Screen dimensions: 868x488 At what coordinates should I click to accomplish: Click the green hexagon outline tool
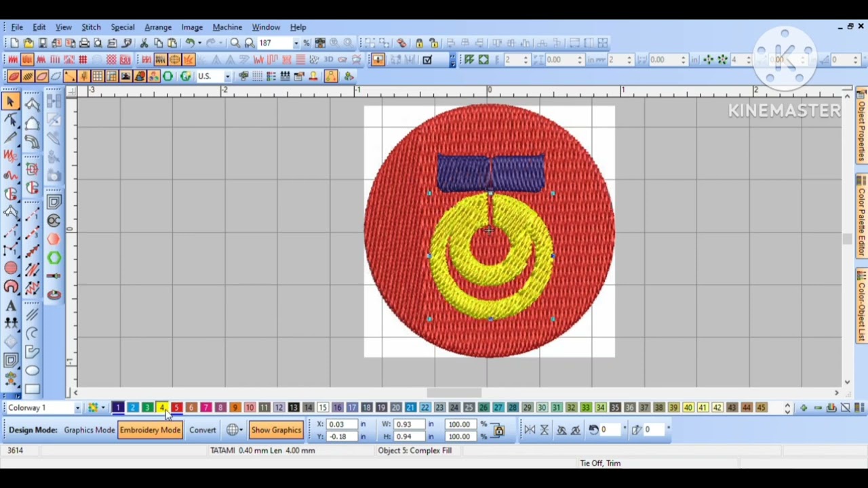54,258
